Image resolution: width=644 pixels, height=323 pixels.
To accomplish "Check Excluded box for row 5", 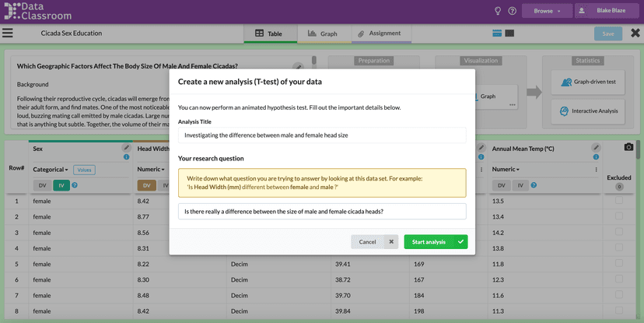I will click(x=619, y=263).
